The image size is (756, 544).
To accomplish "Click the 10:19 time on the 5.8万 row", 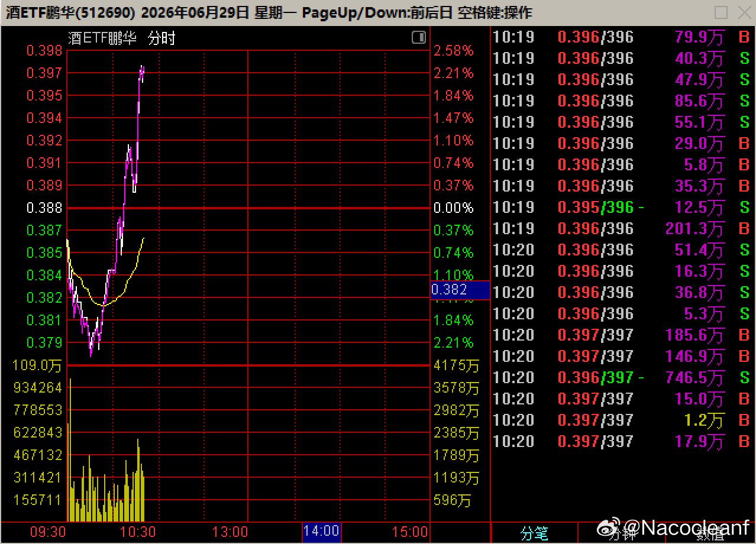I will [513, 165].
